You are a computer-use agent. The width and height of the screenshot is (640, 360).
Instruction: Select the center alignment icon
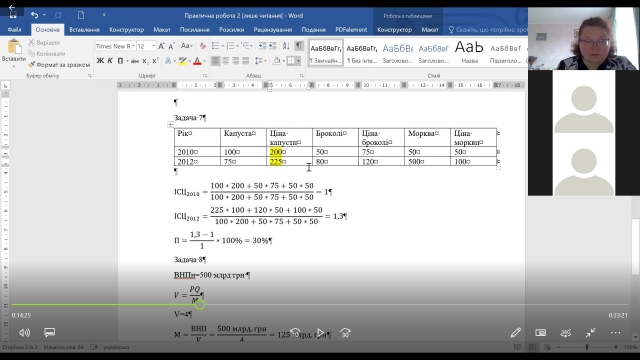(x=225, y=61)
